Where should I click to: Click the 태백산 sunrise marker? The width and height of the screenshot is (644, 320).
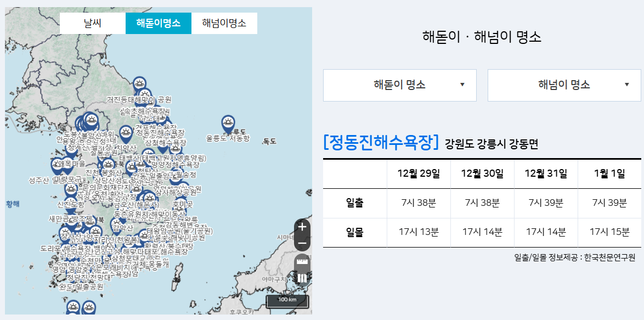point(148,152)
